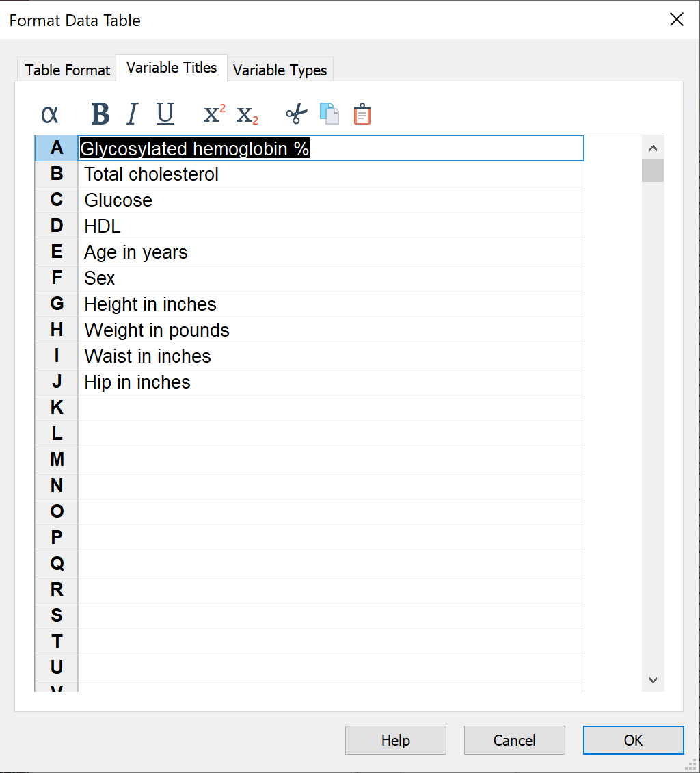Viewport: 700px width, 773px height.
Task: Open Help for this dialog
Action: pyautogui.click(x=395, y=740)
